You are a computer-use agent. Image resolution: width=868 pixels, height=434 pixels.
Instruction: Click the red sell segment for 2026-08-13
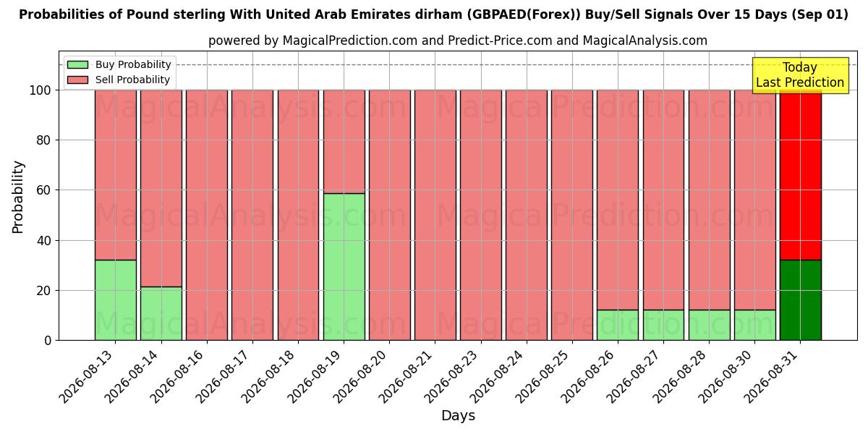(116, 175)
